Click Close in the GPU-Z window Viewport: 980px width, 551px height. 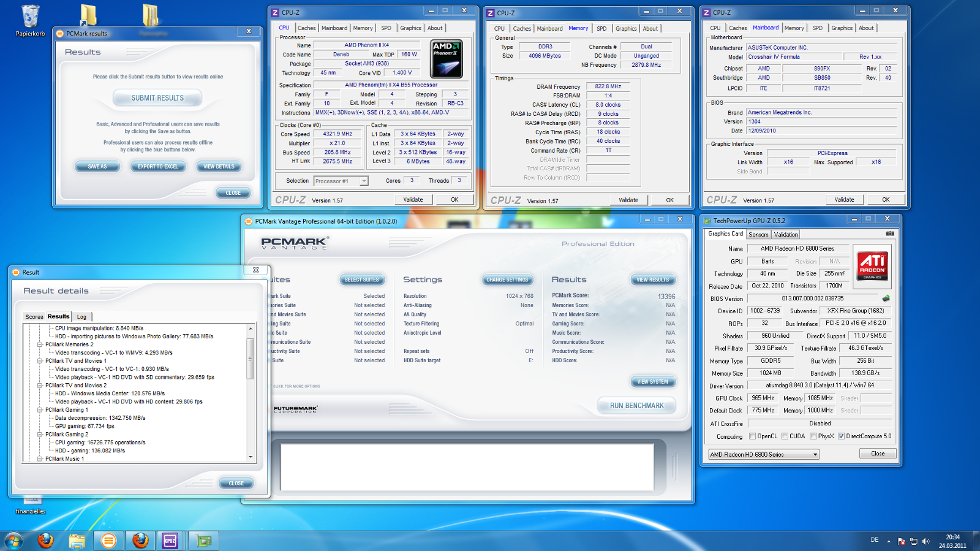click(878, 454)
